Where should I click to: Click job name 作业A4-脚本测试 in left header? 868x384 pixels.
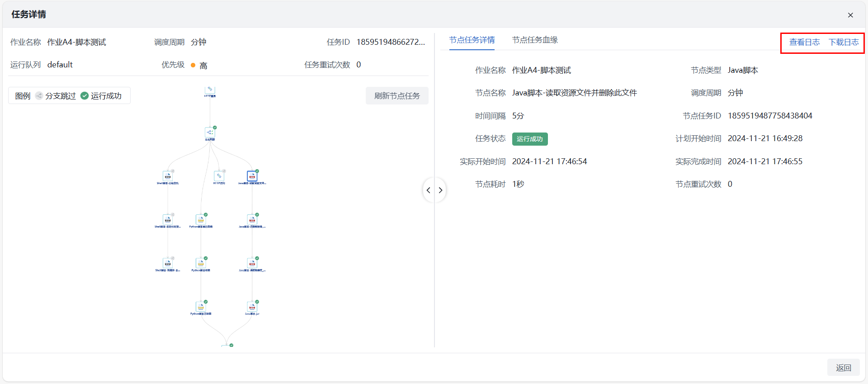pyautogui.click(x=77, y=42)
